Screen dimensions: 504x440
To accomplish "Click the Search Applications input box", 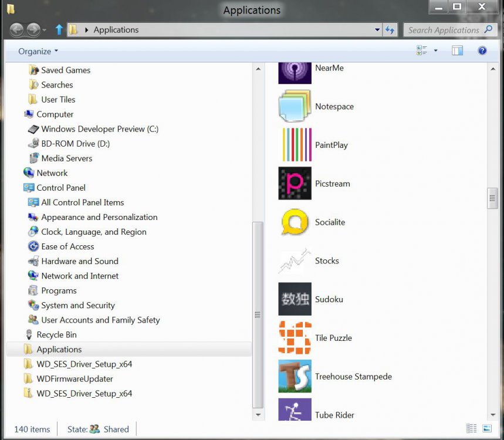I will [x=444, y=30].
